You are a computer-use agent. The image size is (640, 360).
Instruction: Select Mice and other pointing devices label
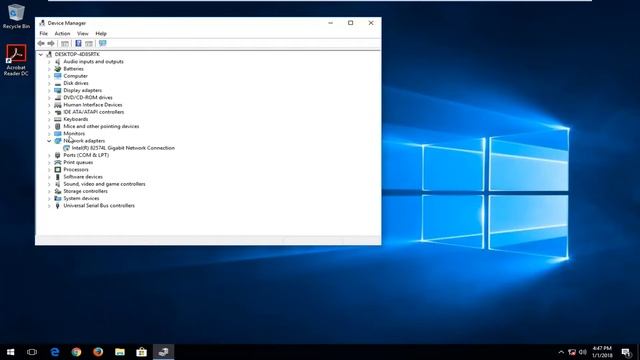point(101,127)
